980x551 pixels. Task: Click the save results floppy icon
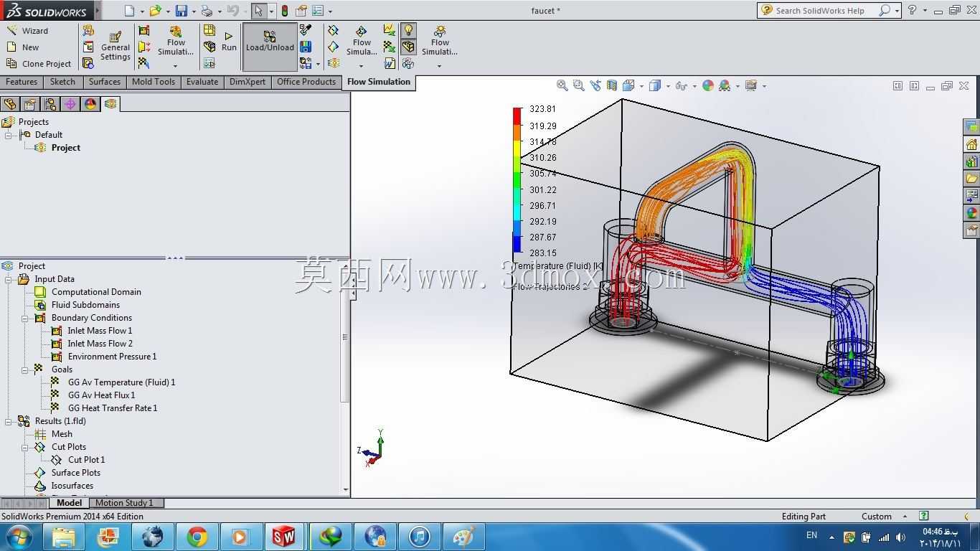point(306,47)
